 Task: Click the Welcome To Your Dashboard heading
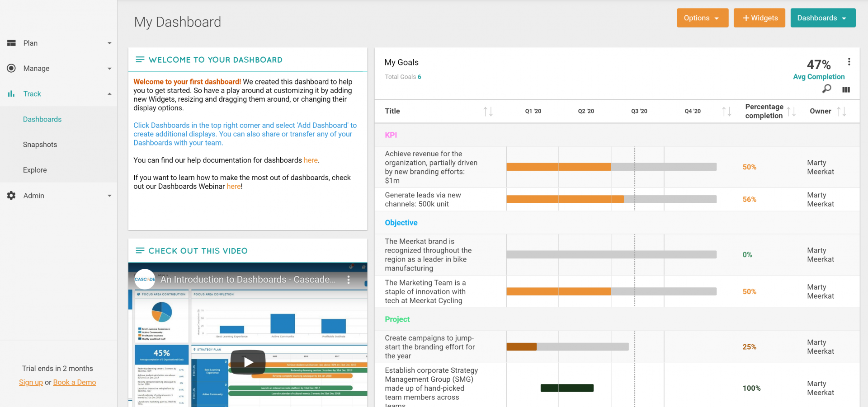[x=216, y=60]
